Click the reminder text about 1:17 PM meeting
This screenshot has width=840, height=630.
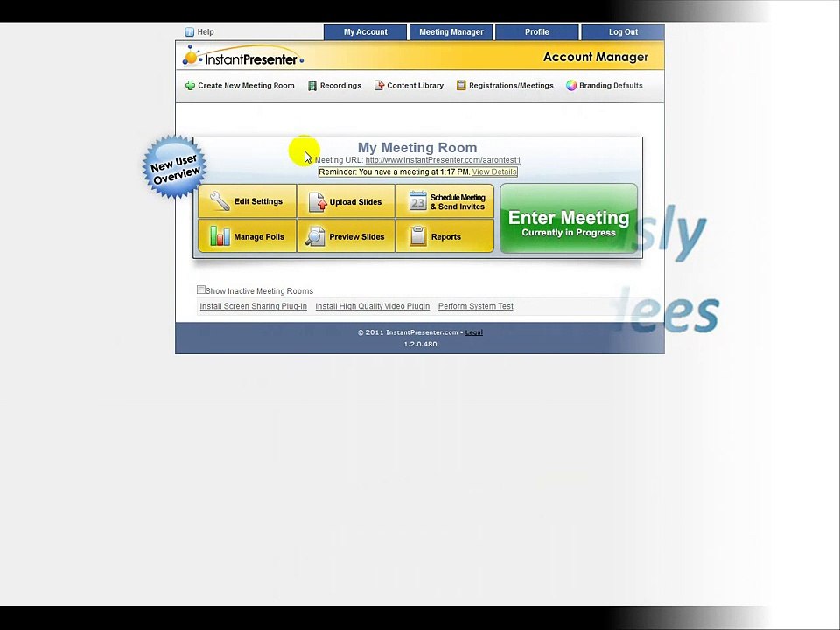coord(395,172)
